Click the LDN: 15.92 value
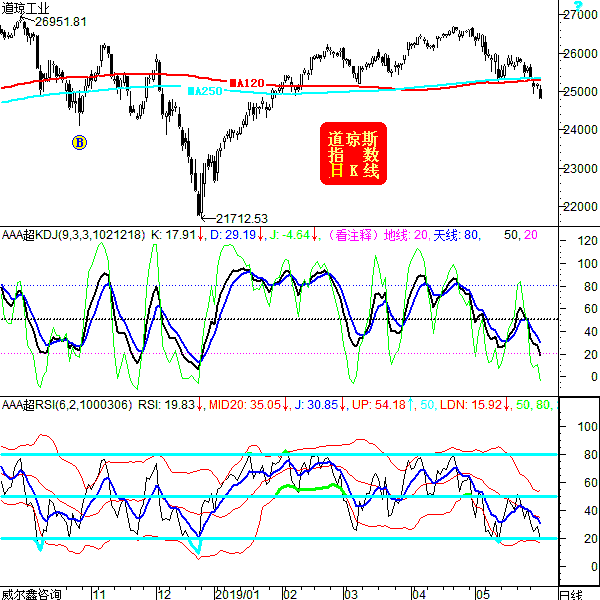The height and width of the screenshot is (600, 600). coord(471,404)
